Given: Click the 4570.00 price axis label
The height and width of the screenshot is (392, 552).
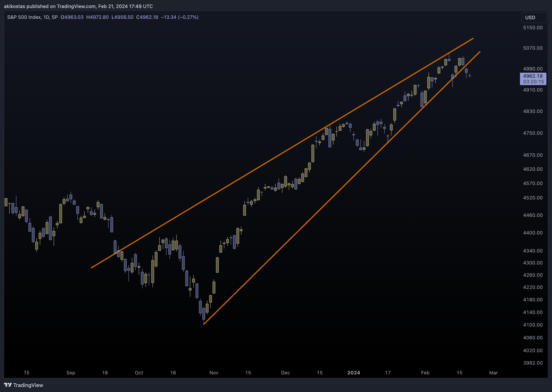Looking at the screenshot, I should point(533,183).
